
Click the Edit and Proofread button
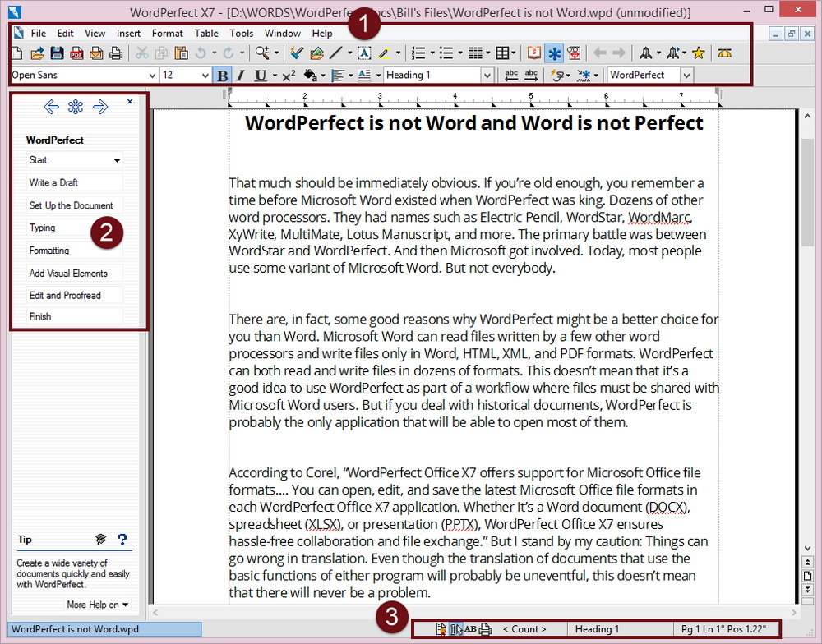[75, 296]
